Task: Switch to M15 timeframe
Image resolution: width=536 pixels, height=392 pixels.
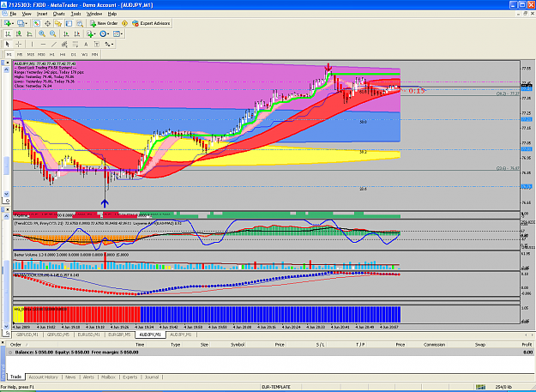Action: [30, 54]
